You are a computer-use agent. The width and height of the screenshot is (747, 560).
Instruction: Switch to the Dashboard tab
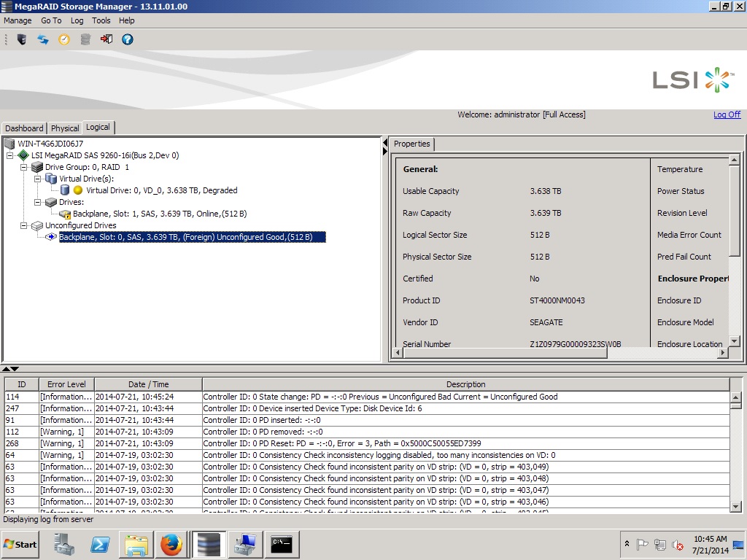[x=24, y=128]
